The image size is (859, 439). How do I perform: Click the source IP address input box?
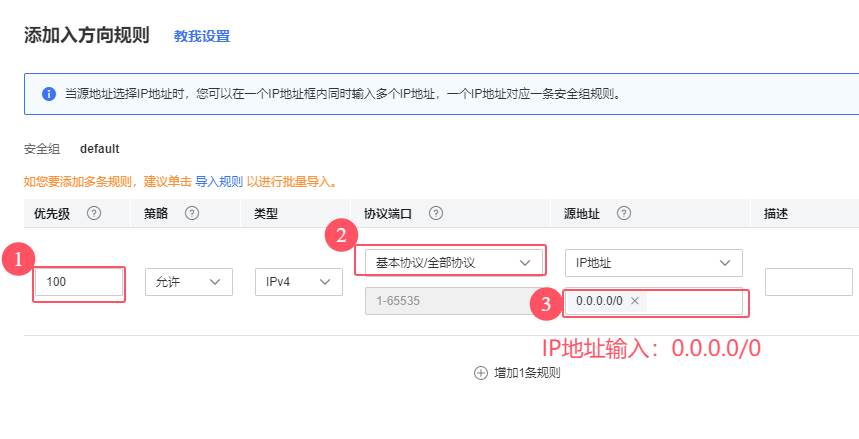[695, 300]
